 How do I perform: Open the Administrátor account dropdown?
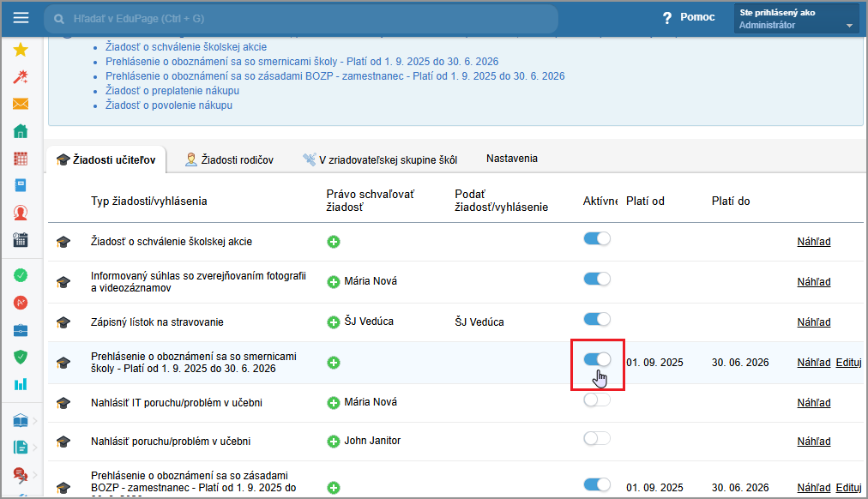point(797,19)
